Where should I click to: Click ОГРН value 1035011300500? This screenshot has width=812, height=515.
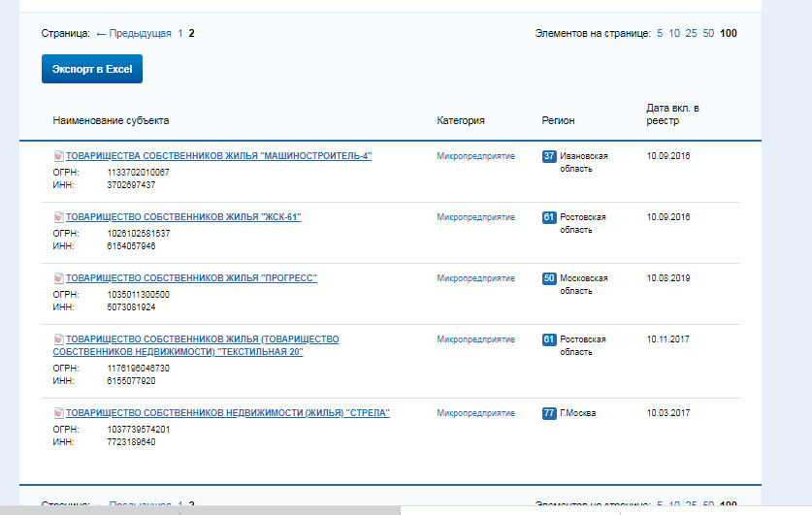tap(139, 295)
